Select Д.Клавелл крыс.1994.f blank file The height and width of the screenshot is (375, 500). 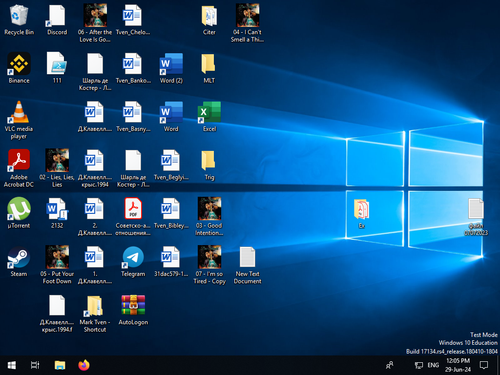coord(57,305)
